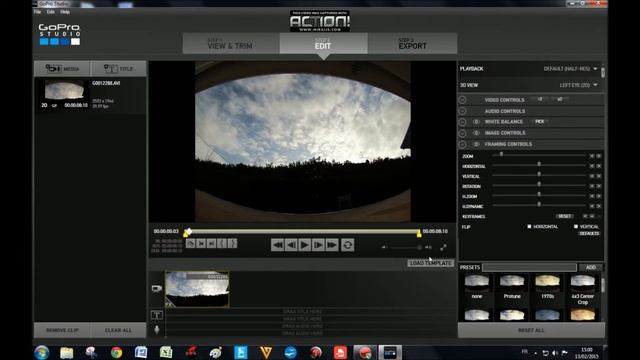Screen dimensions: 640x360
Task: Open the fullscreen preview icon
Action: click(443, 247)
